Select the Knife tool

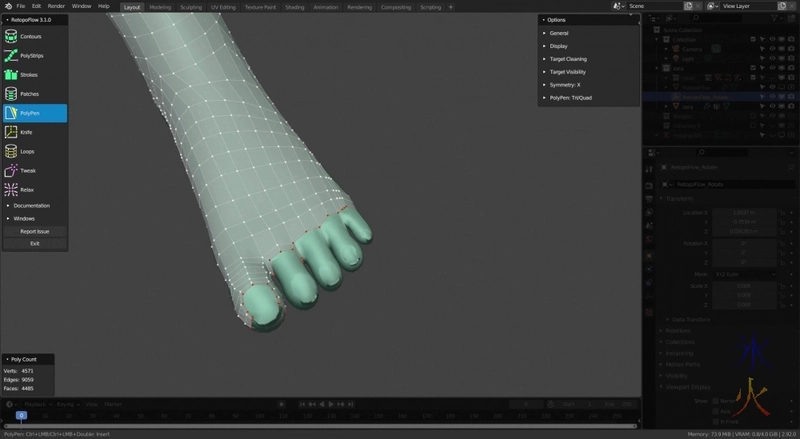35,132
